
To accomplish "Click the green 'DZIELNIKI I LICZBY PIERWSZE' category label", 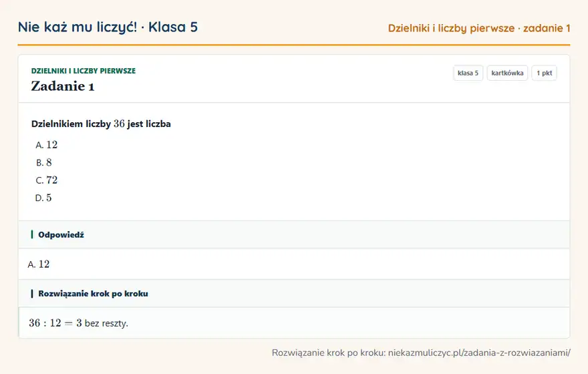I will pyautogui.click(x=84, y=71).
